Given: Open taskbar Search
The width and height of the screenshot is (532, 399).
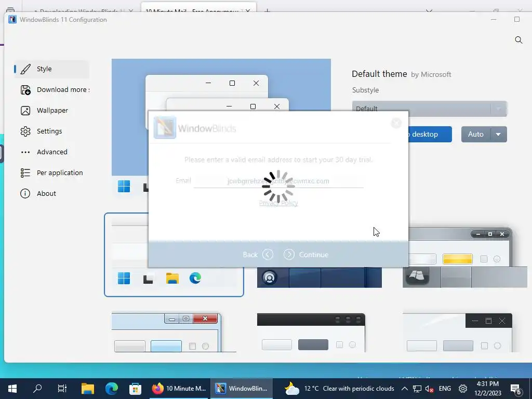Looking at the screenshot, I should (37, 389).
